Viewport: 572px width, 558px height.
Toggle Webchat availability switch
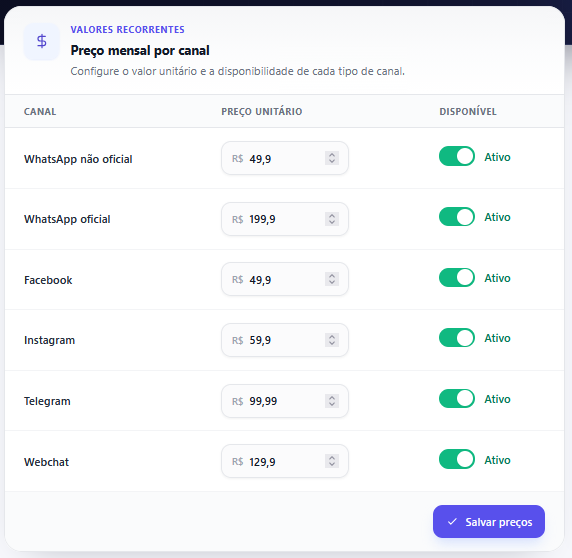point(457,459)
